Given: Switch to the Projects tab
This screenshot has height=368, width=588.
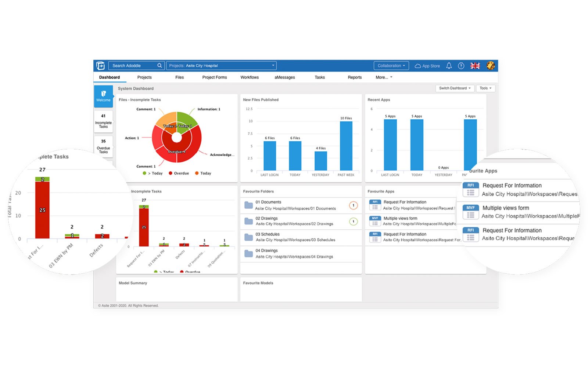Looking at the screenshot, I should 144,77.
